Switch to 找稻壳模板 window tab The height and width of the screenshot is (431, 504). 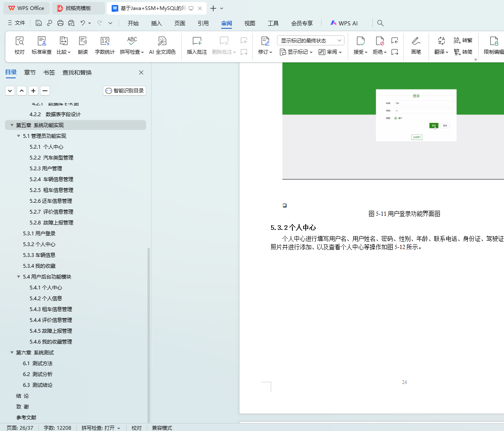[x=78, y=8]
